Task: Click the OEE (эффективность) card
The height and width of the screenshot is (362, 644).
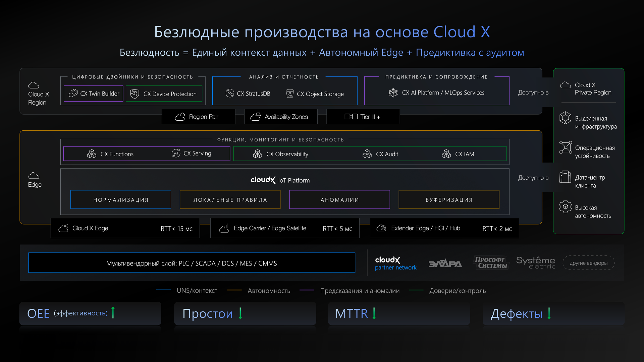Action: [x=90, y=313]
